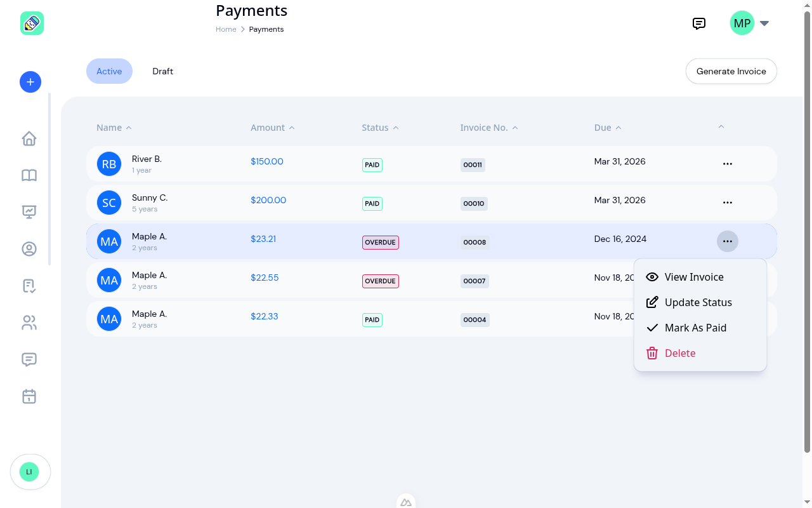
Task: Click the sort caret above actions column
Action: click(721, 127)
